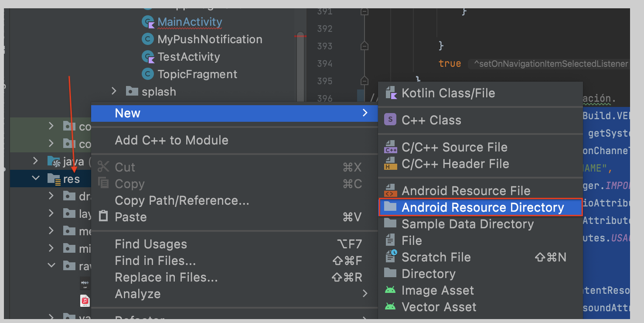
Task: Collapse the res folder chevron
Action: (x=36, y=178)
